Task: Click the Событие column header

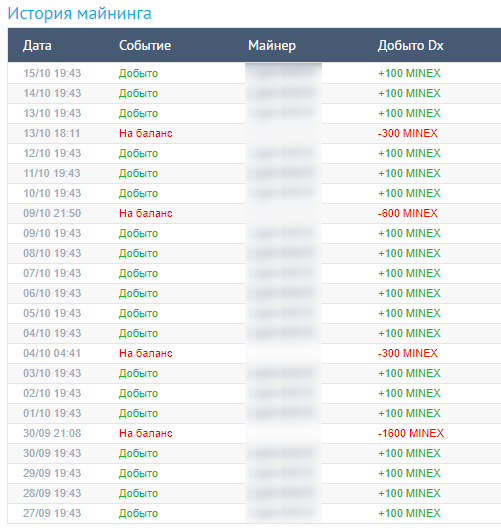Action: [145, 46]
